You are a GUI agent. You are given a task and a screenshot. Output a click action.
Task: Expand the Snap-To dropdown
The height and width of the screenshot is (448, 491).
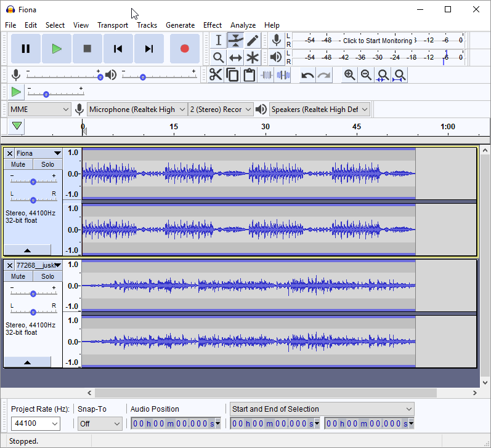coord(100,423)
